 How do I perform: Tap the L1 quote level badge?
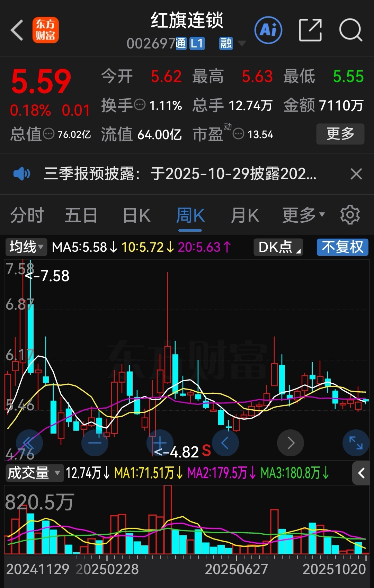(x=197, y=43)
